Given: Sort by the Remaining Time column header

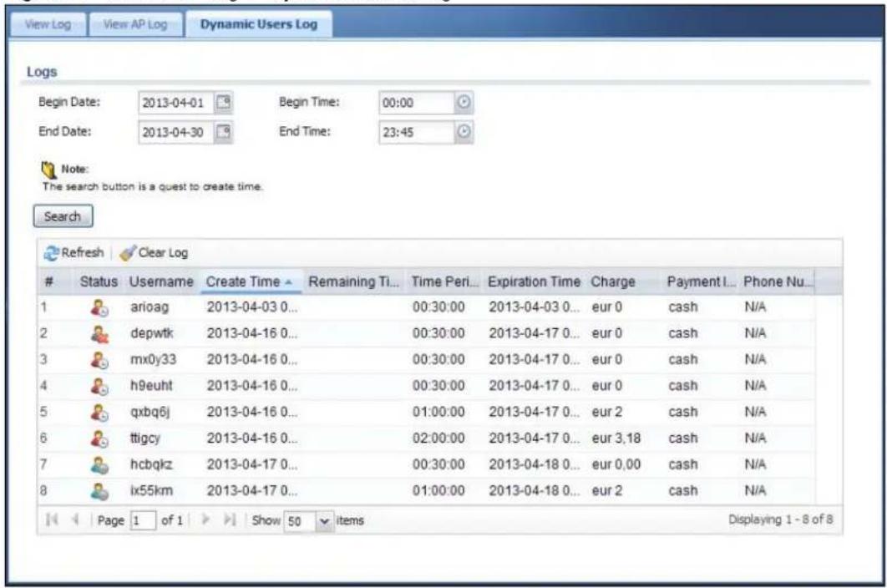Looking at the screenshot, I should [353, 281].
